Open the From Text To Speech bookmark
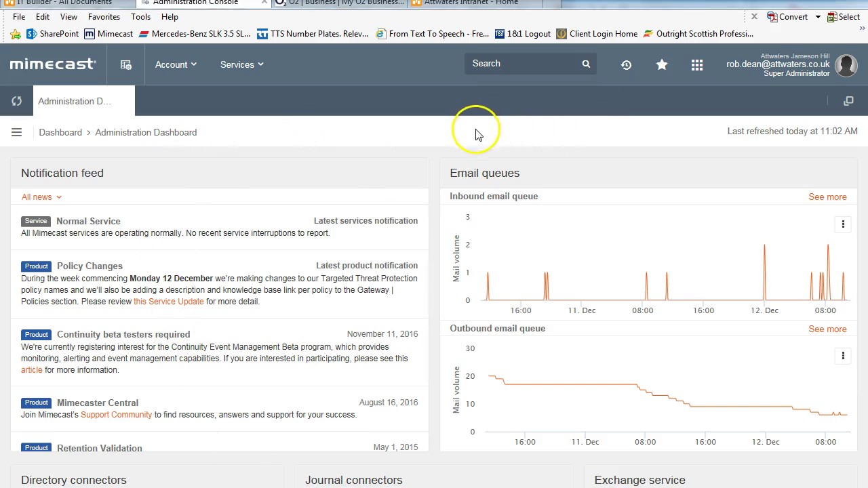The image size is (868, 488). (x=432, y=34)
